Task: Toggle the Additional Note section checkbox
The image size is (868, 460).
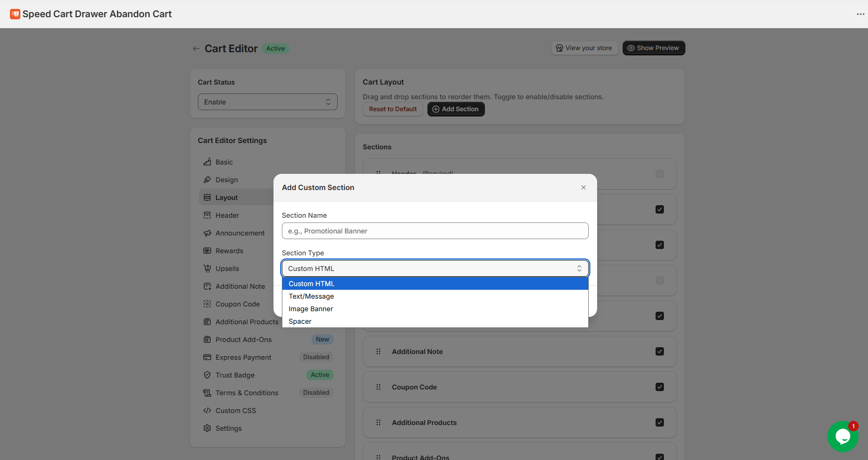Action: coord(660,351)
